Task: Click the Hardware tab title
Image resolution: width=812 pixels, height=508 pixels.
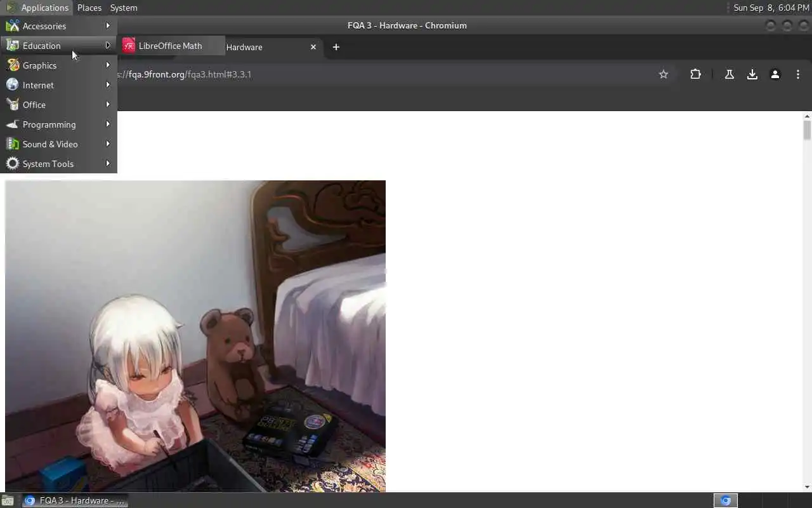Action: (244, 47)
